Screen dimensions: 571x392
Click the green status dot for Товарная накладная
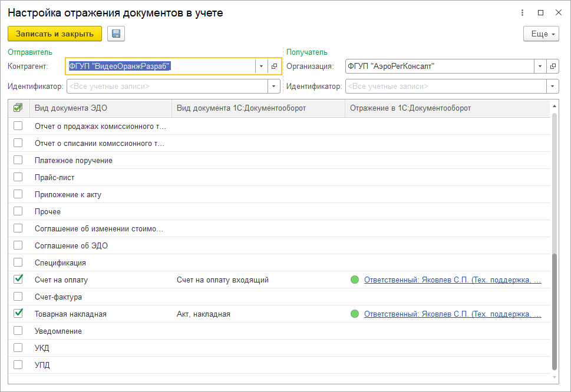pyautogui.click(x=354, y=314)
